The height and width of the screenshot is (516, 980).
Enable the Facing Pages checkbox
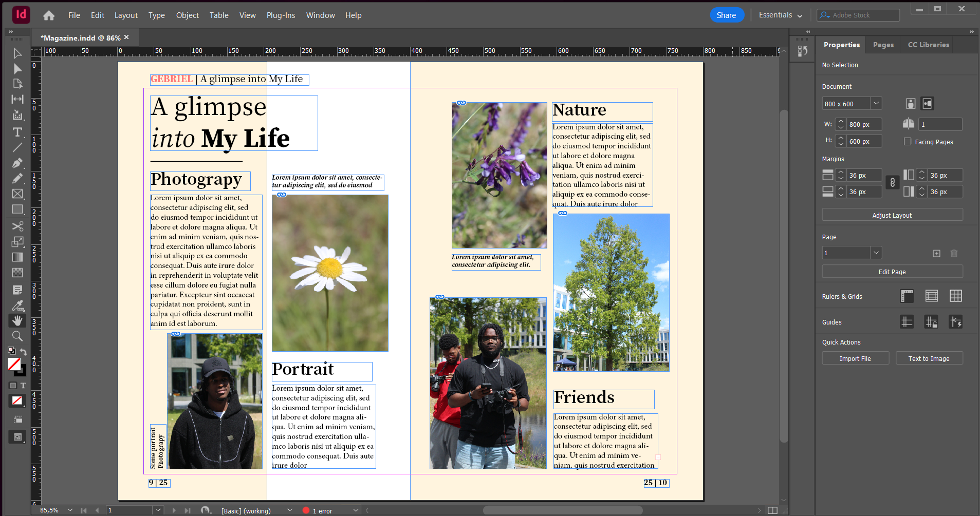[x=908, y=142]
